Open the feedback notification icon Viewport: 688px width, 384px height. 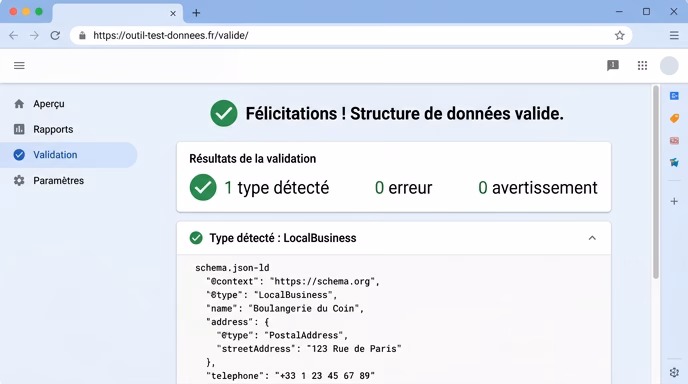[x=613, y=65]
